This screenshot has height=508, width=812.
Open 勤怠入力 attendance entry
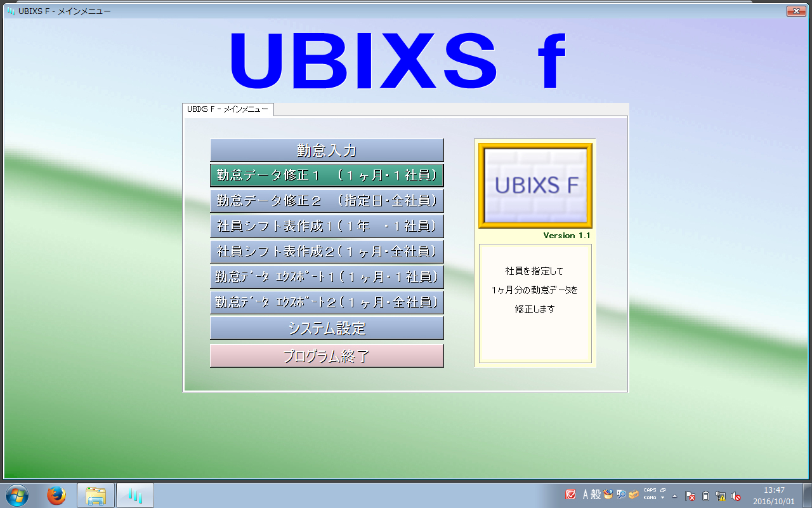tap(327, 150)
